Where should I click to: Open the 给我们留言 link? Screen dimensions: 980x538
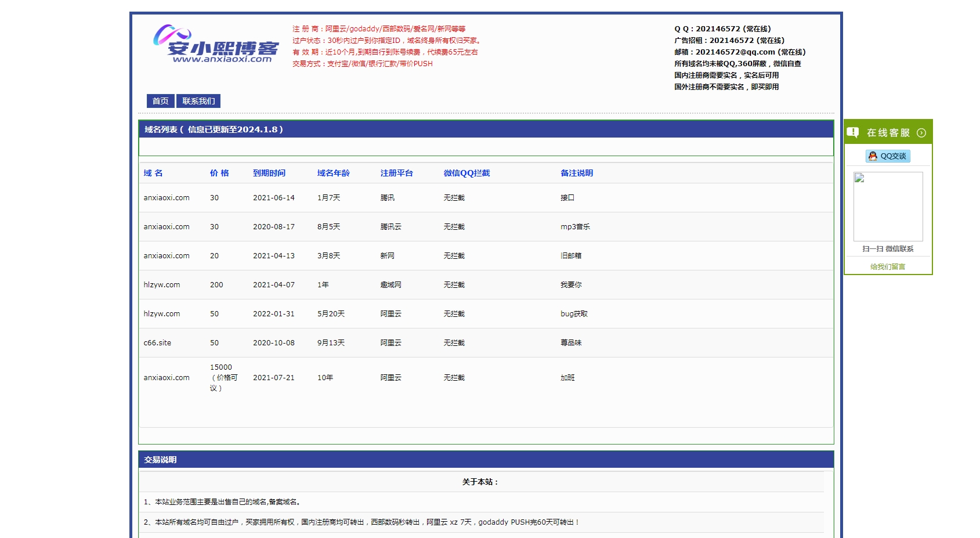point(888,267)
